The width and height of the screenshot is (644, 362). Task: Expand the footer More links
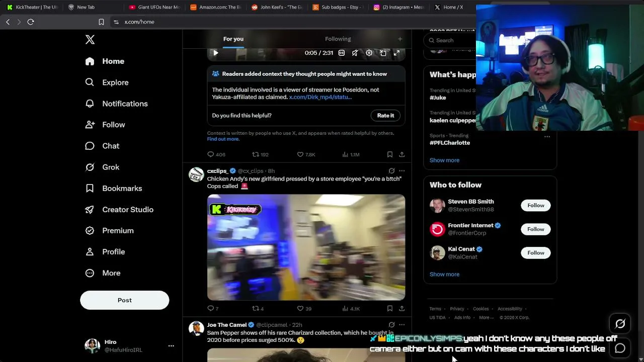coord(486,318)
